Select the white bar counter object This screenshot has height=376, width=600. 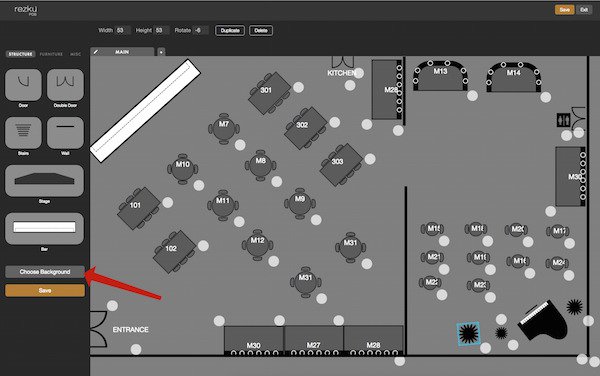pyautogui.click(x=145, y=111)
